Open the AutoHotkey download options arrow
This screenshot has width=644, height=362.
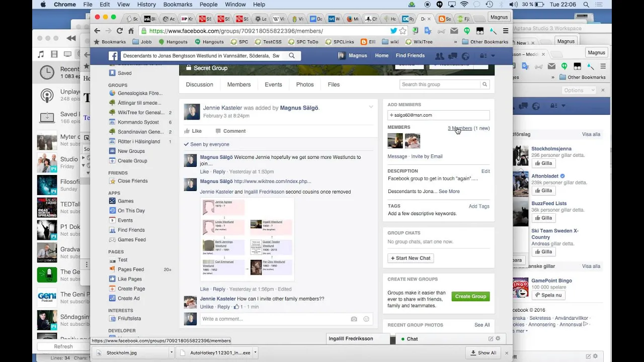255,352
